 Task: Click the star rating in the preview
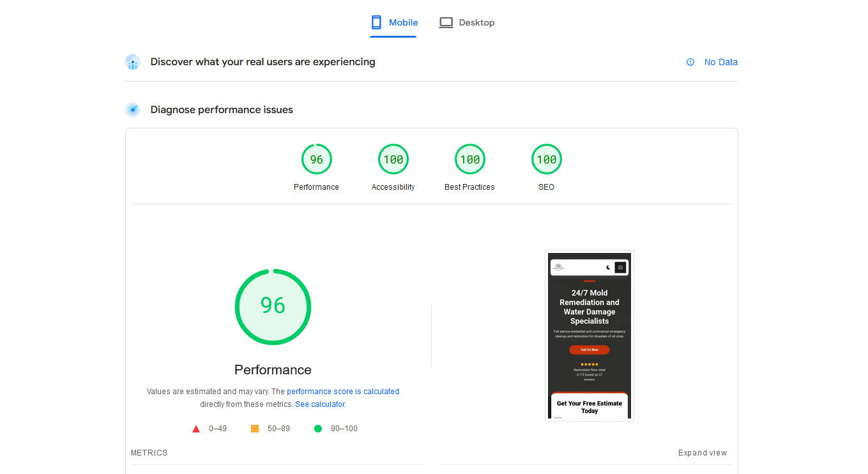coord(590,364)
